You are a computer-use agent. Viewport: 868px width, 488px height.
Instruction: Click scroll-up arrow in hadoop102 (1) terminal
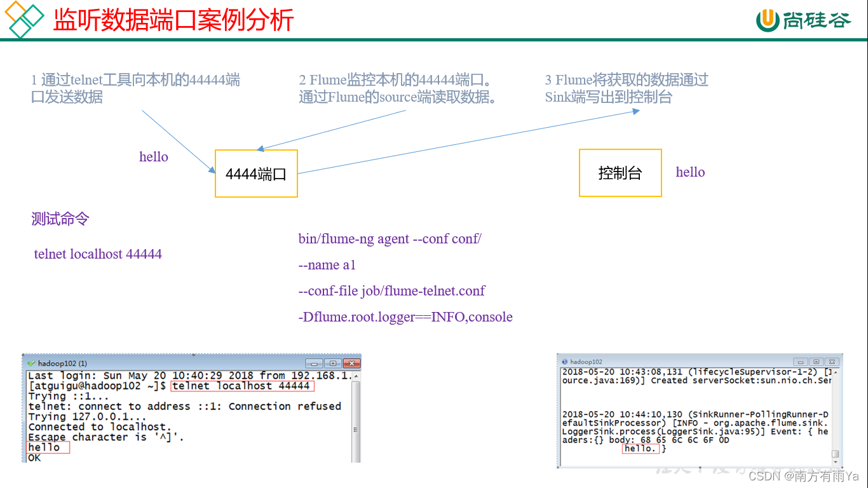pyautogui.click(x=356, y=376)
